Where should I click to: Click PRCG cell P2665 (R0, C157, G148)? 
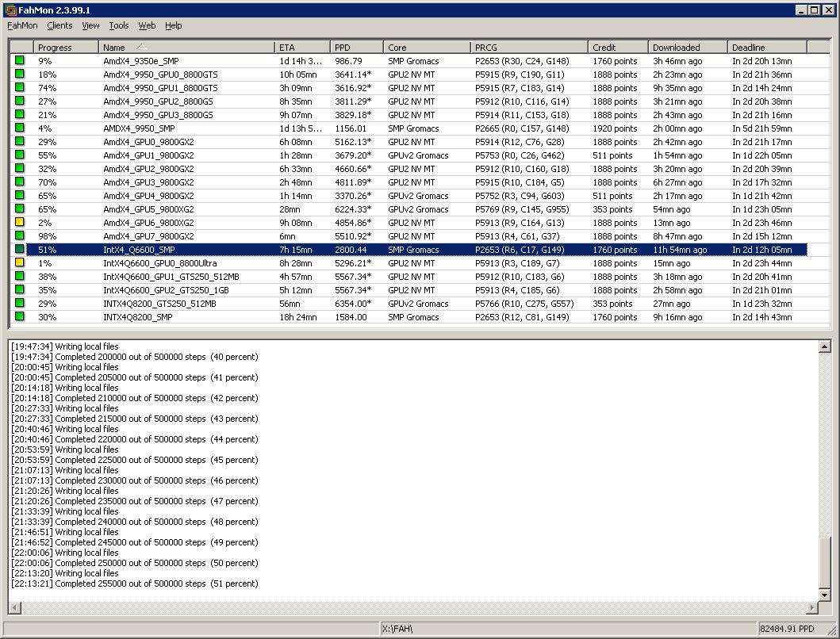[x=522, y=128]
